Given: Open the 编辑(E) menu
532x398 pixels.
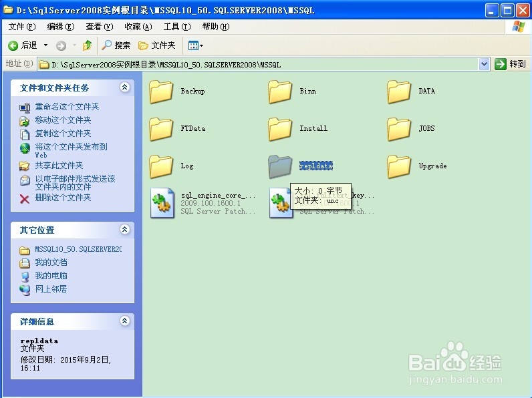Looking at the screenshot, I should coord(60,27).
